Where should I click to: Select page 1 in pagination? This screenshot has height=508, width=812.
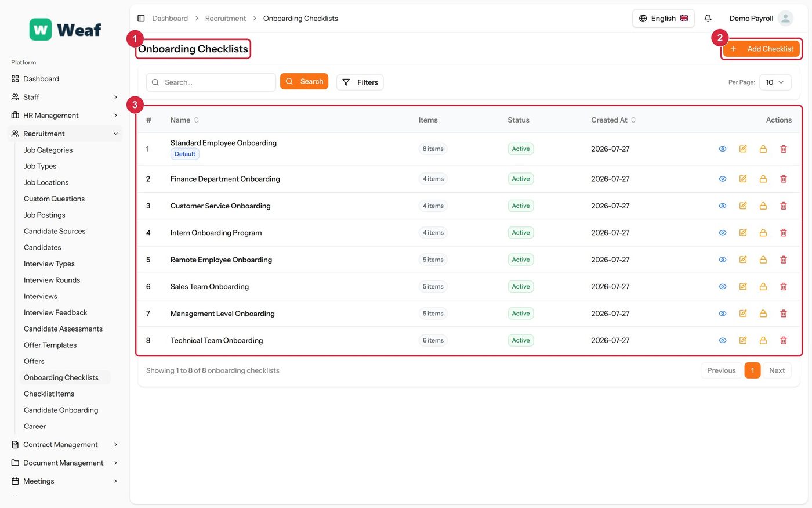pyautogui.click(x=752, y=370)
